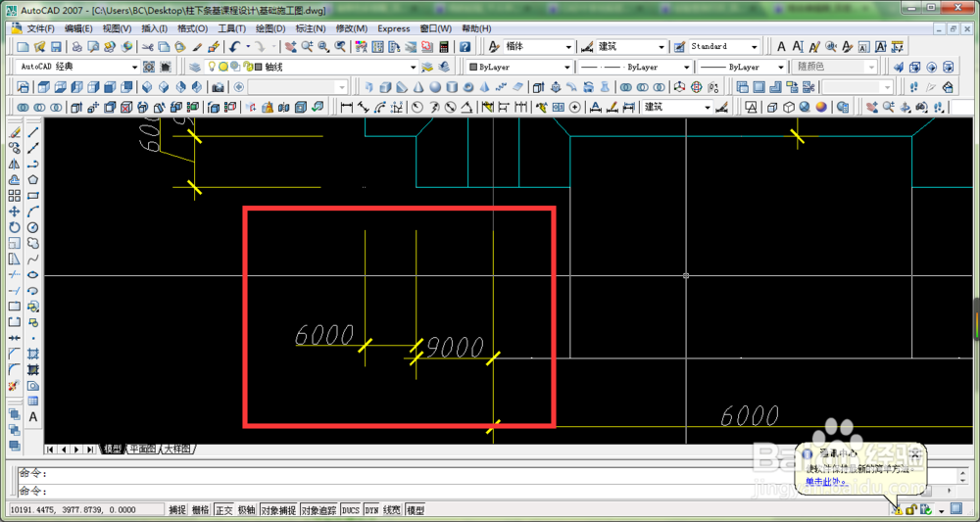980x522 pixels.
Task: Toggle DUCS in status bar
Action: click(x=351, y=510)
